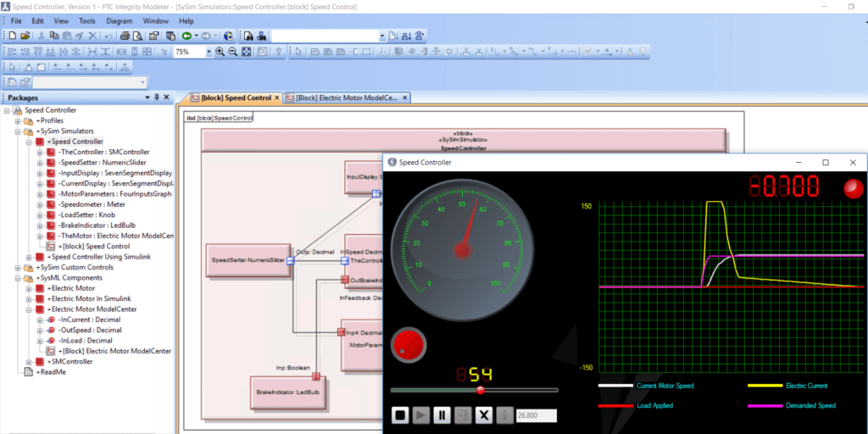Click the Zoom Out magnifier icon

point(233,52)
